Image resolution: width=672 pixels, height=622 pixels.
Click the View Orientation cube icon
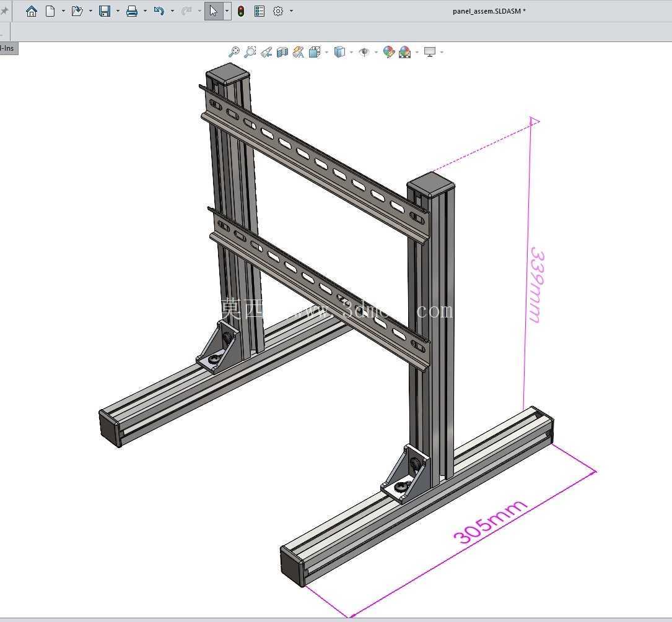(x=315, y=52)
